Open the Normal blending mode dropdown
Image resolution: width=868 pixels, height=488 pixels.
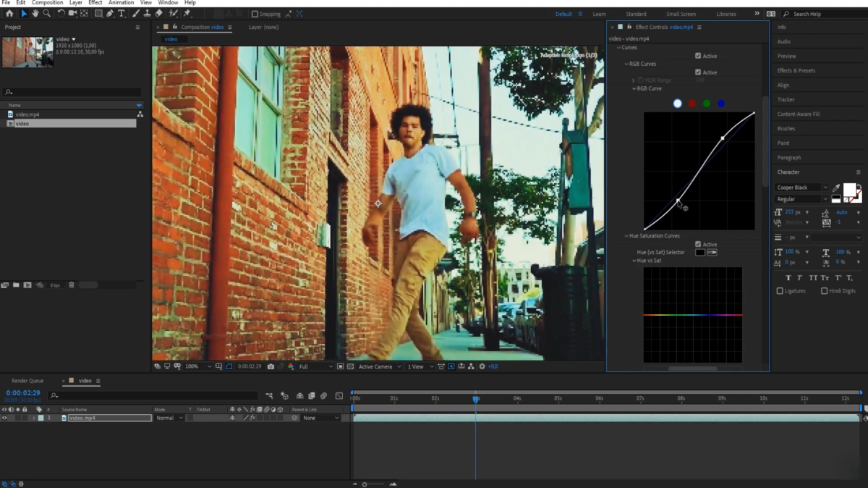[x=169, y=418]
